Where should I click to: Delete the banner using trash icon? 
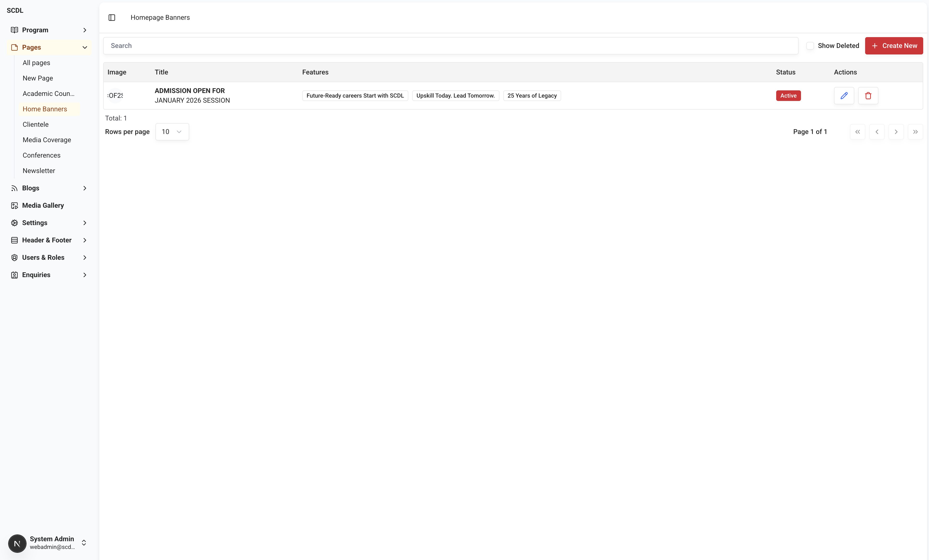point(868,96)
